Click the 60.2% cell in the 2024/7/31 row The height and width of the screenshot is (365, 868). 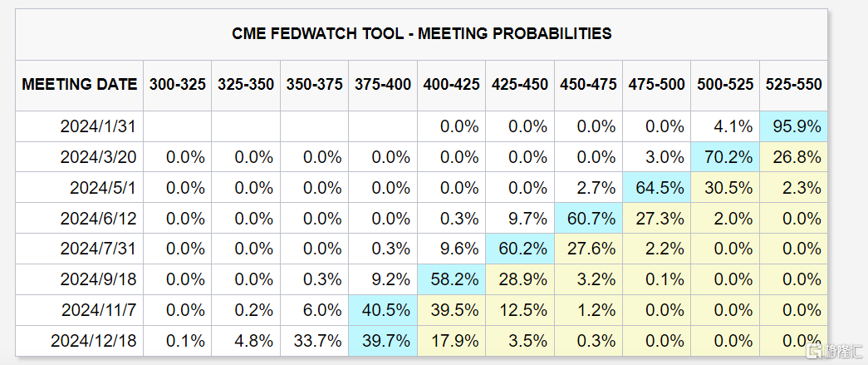pos(520,249)
